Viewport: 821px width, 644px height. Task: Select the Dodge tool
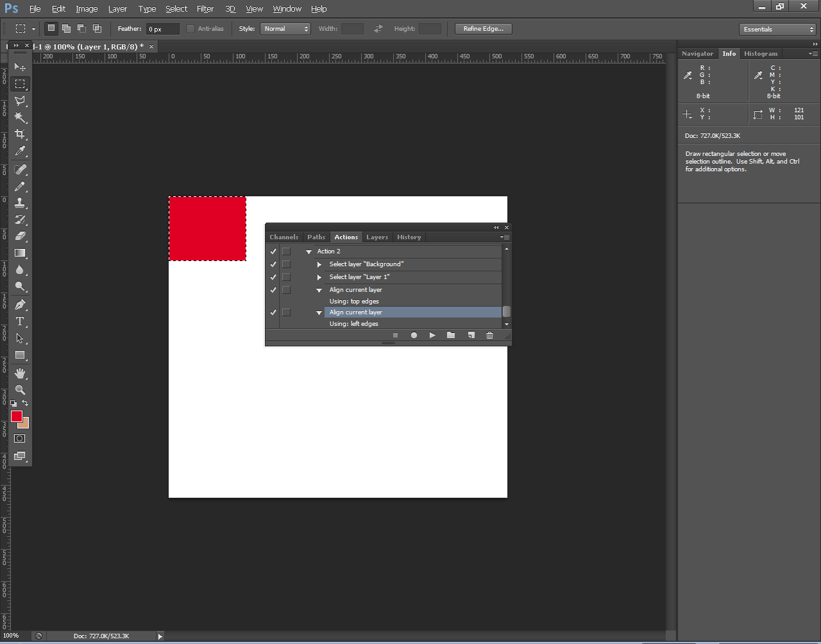click(20, 286)
